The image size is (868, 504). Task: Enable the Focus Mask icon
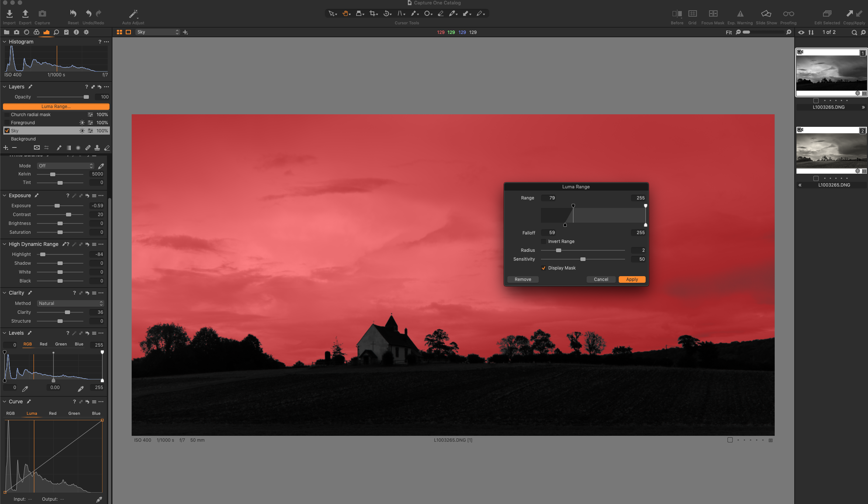[713, 14]
